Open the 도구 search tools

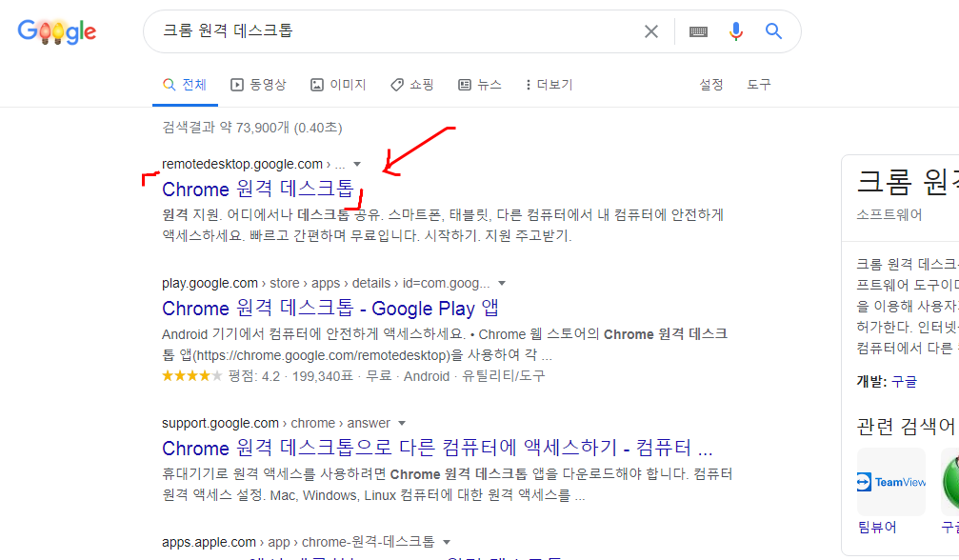point(759,85)
